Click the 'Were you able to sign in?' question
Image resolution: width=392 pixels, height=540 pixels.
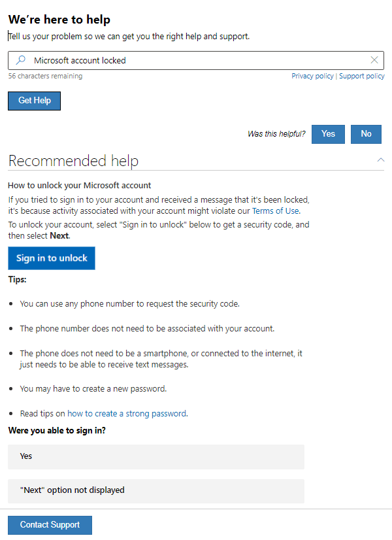[x=57, y=430]
